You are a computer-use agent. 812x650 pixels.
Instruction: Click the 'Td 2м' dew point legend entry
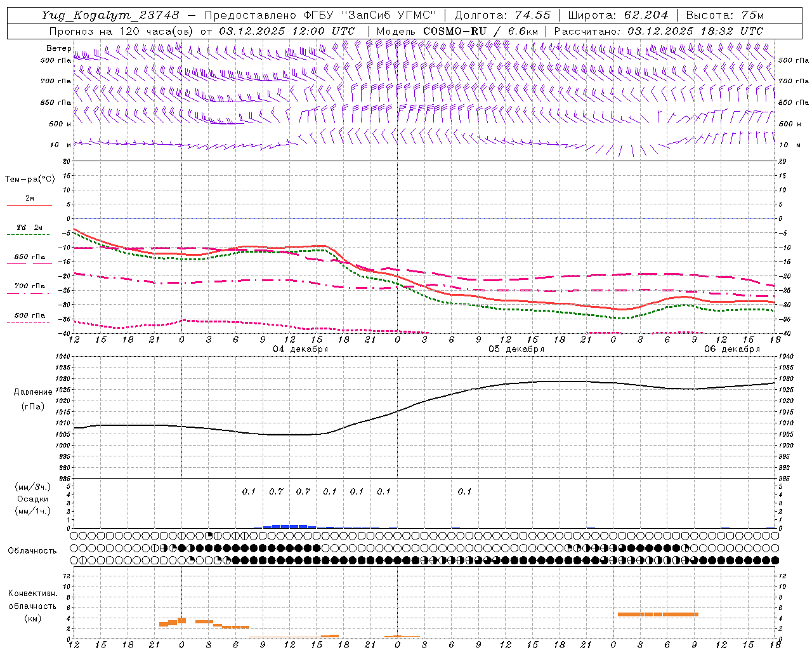pyautogui.click(x=30, y=227)
